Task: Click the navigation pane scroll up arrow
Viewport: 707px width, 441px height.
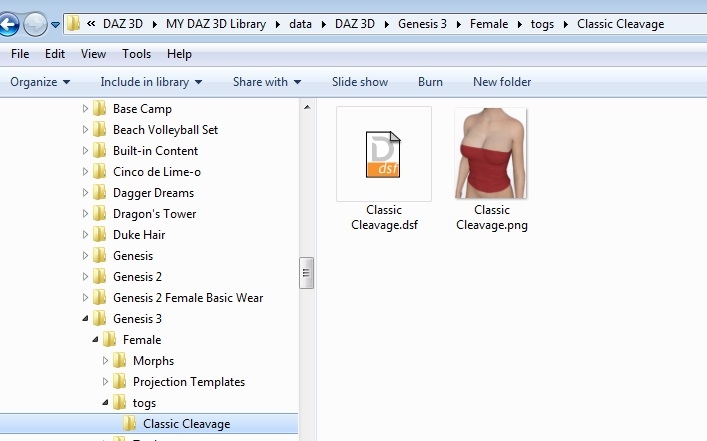Action: point(307,107)
